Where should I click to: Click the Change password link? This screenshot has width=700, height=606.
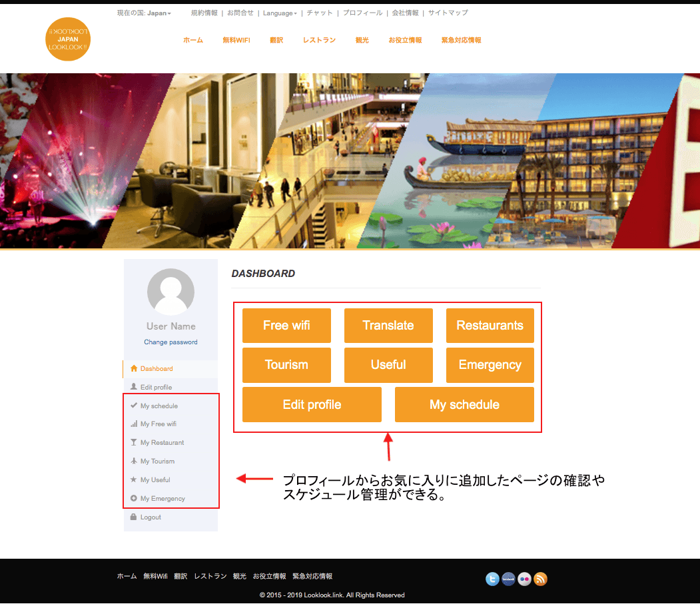171,342
